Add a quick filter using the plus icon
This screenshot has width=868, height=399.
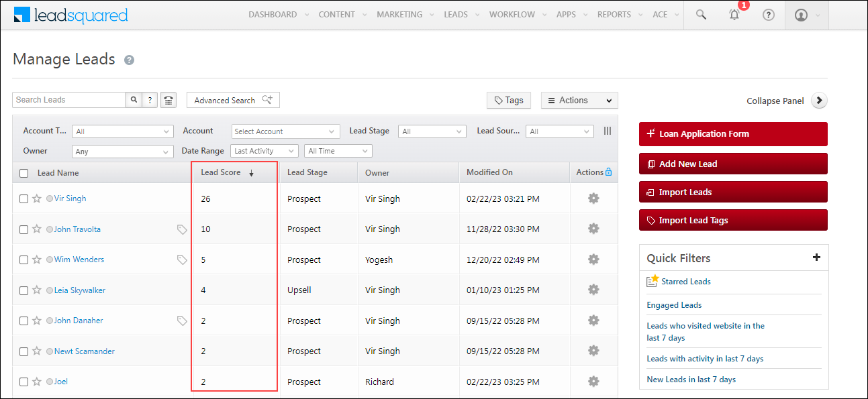click(816, 257)
